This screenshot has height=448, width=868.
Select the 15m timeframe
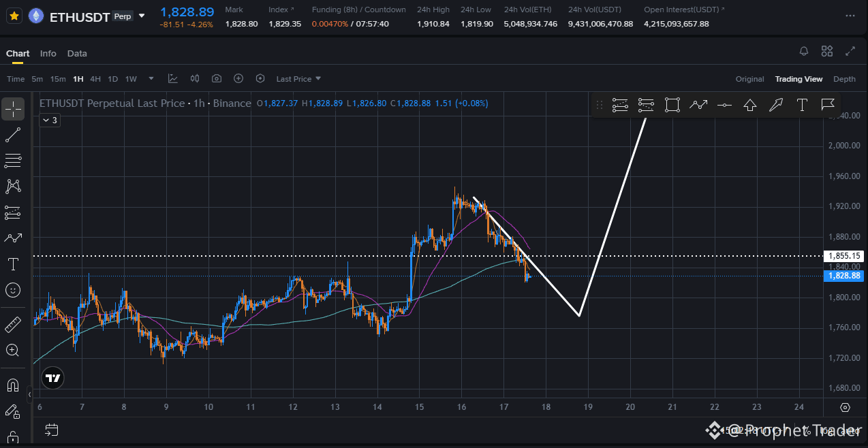pyautogui.click(x=58, y=79)
